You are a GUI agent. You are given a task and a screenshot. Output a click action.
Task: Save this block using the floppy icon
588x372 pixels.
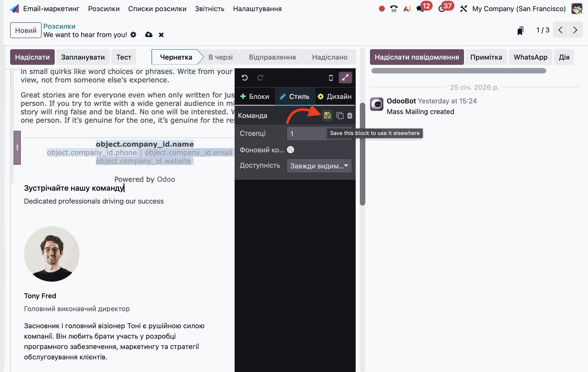(327, 115)
